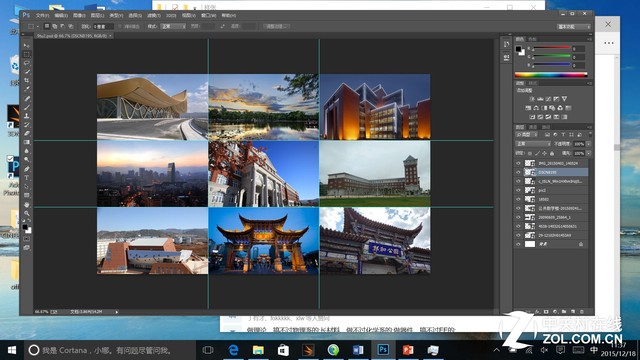Select the Eyedropper tool
Screen dimensions: 640x360
coord(27,89)
